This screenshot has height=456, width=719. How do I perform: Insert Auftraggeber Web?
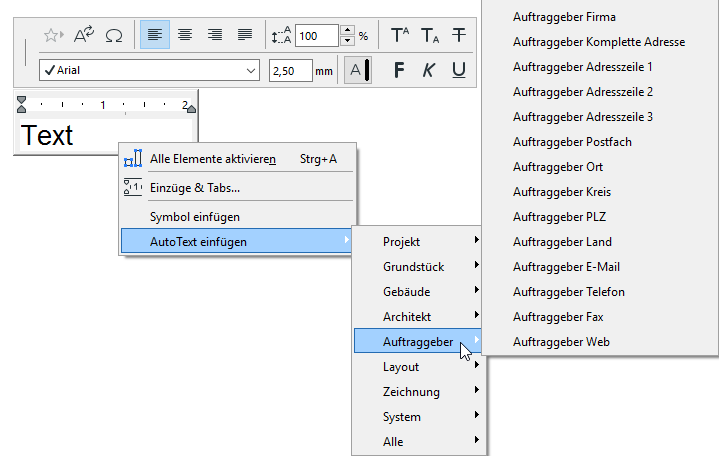coord(600,342)
